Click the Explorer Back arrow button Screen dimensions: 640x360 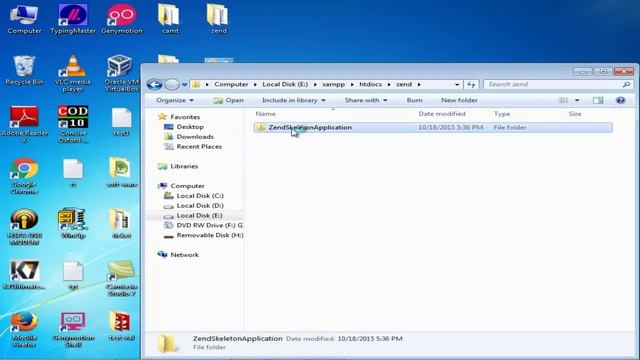[155, 84]
